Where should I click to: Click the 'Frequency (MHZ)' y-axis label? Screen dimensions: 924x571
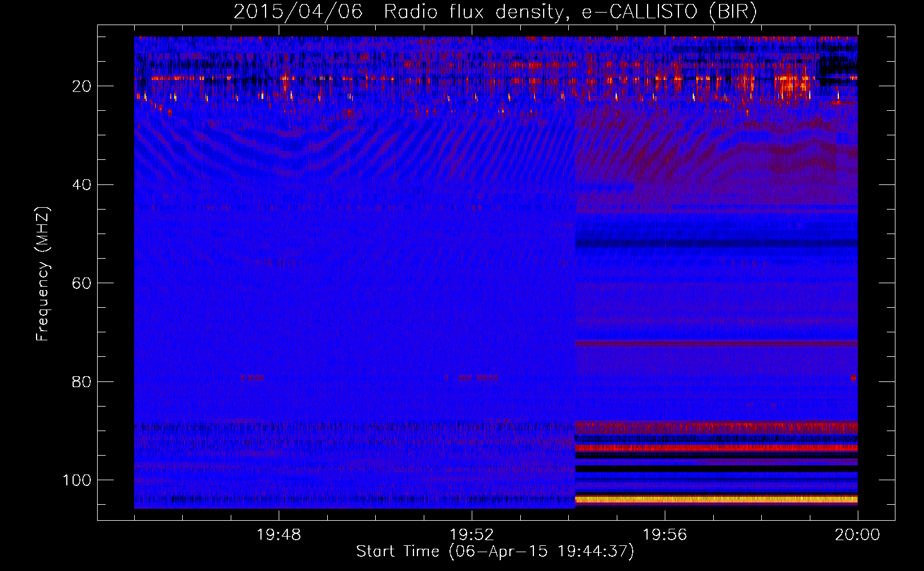tap(43, 274)
